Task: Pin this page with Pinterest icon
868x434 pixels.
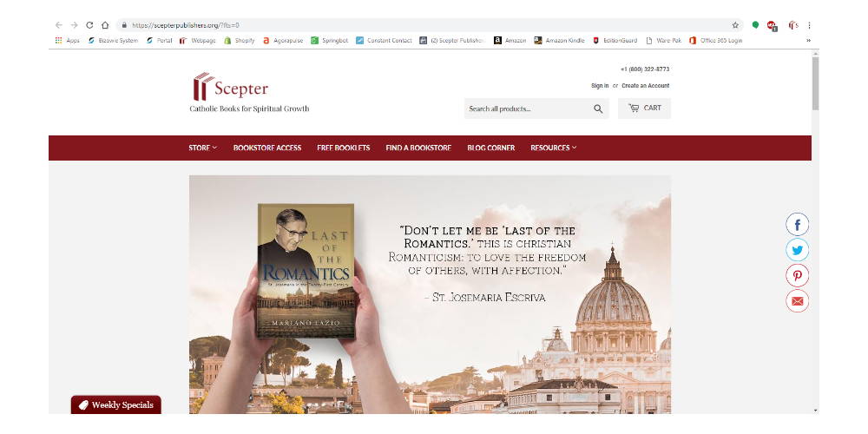Action: pos(797,276)
